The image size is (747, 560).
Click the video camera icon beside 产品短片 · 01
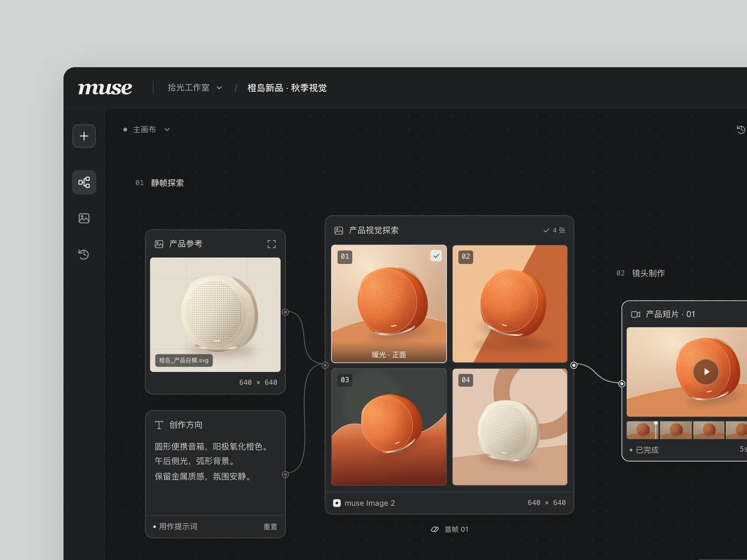click(635, 315)
